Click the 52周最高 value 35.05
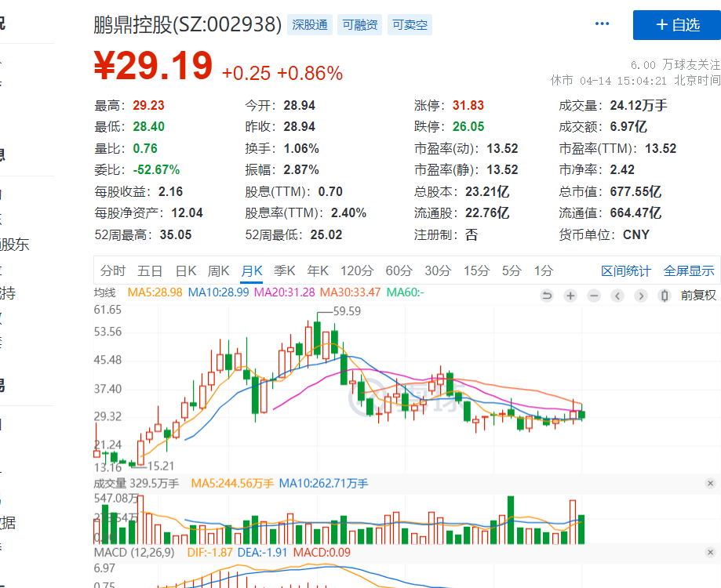 tap(176, 234)
